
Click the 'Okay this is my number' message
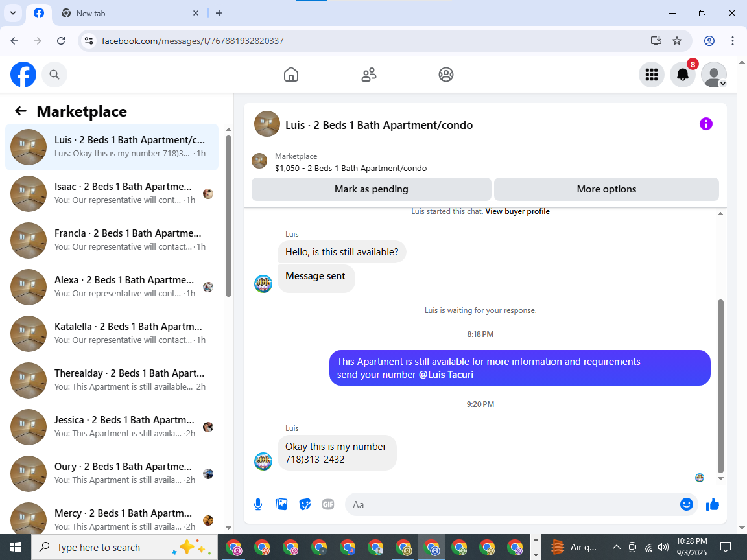pyautogui.click(x=337, y=453)
